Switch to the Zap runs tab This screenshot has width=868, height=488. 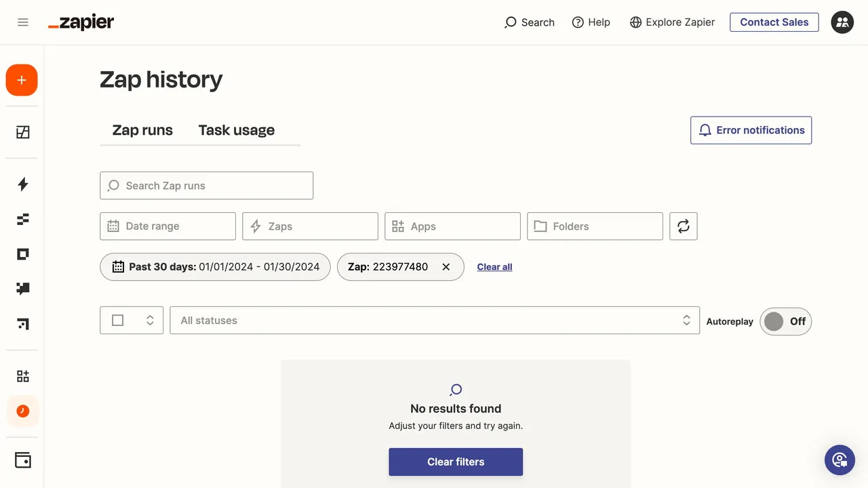(x=142, y=130)
